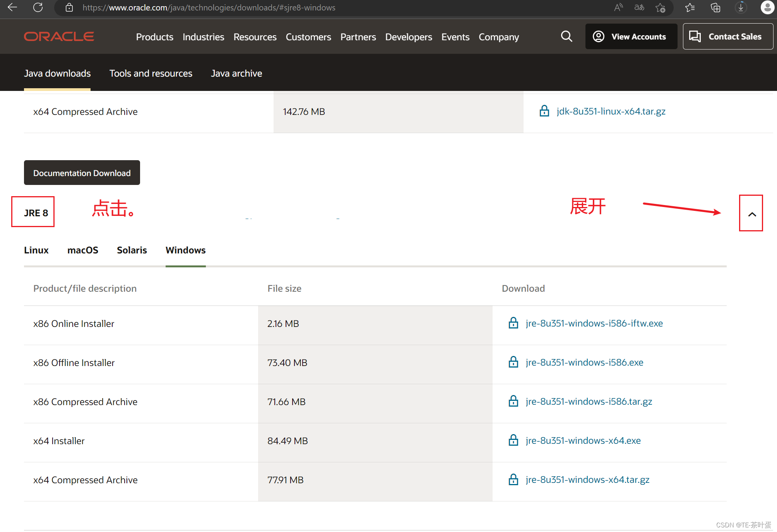Click lock icon beside jre-8u351-windows-i586.exe

pyautogui.click(x=513, y=362)
